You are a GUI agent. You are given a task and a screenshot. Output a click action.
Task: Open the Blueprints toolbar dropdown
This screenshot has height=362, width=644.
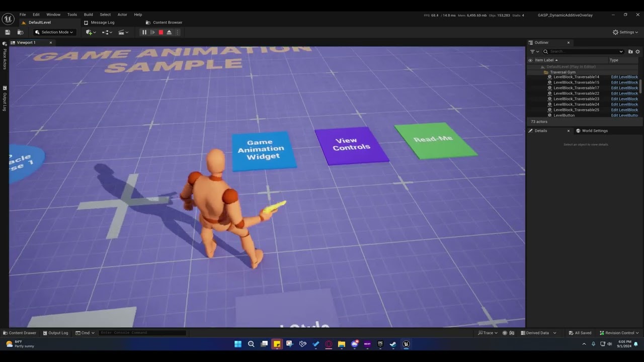[107, 32]
